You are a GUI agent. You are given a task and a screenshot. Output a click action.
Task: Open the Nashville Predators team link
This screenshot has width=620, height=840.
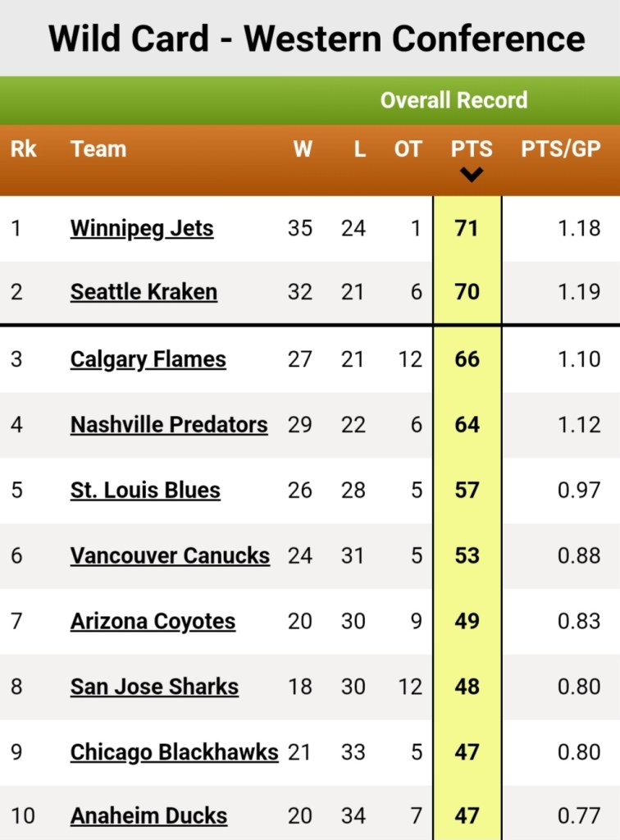pyautogui.click(x=169, y=425)
